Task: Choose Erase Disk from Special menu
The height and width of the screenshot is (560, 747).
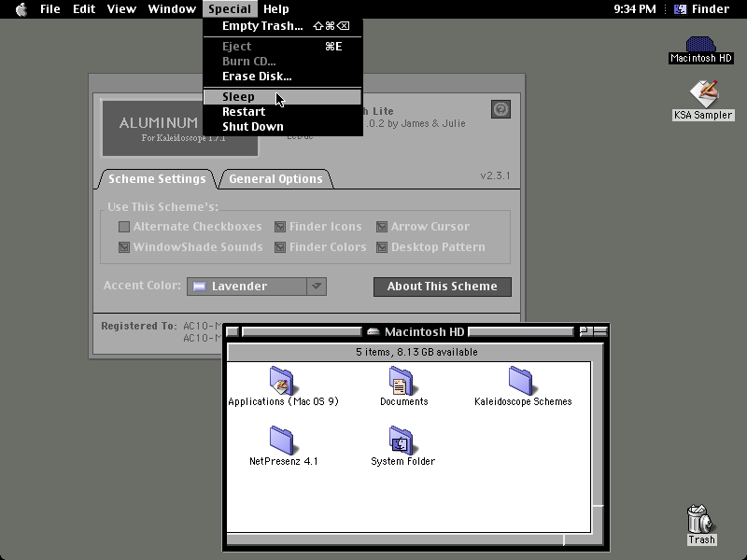Action: point(283,77)
